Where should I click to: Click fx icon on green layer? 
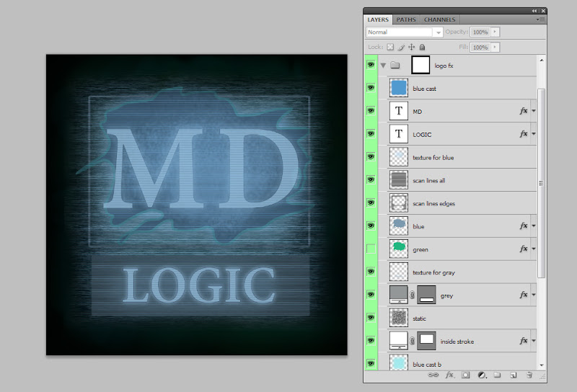point(524,249)
